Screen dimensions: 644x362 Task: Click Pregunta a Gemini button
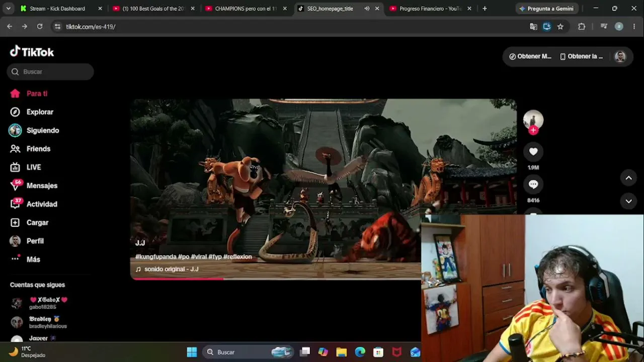pyautogui.click(x=547, y=9)
